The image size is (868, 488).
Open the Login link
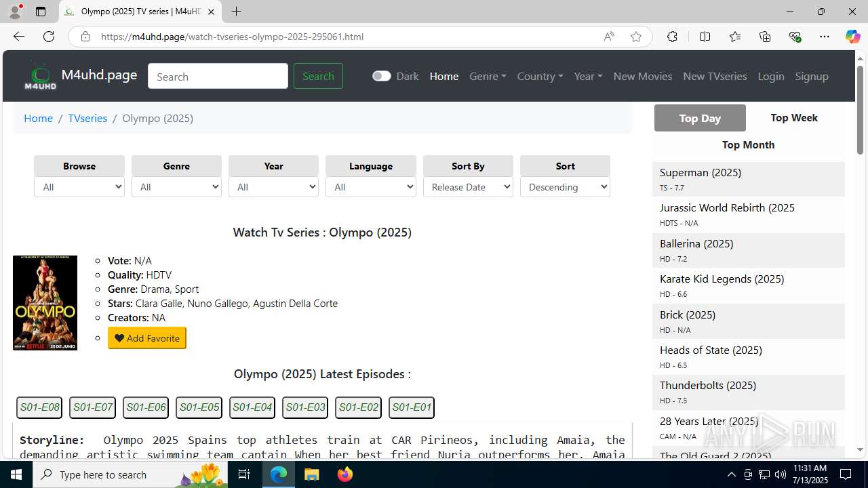[771, 76]
